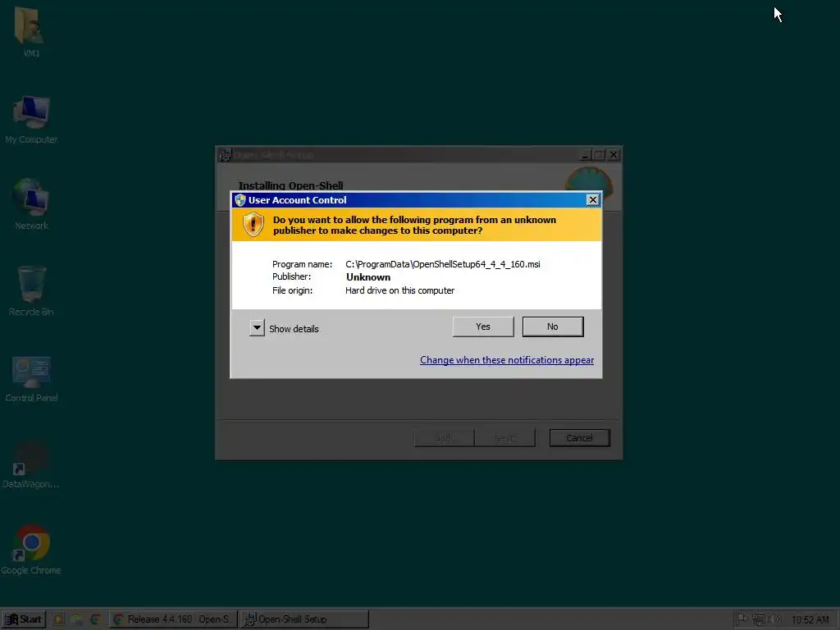840x630 pixels.
Task: Open Change when these notifications appear link
Action: click(x=506, y=360)
